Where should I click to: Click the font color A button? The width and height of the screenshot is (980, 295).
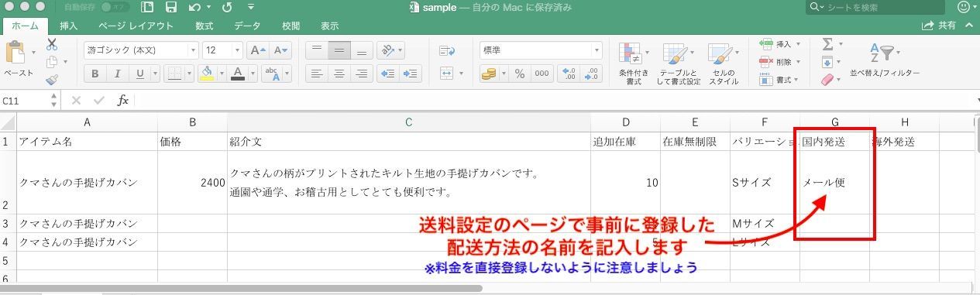click(x=238, y=74)
